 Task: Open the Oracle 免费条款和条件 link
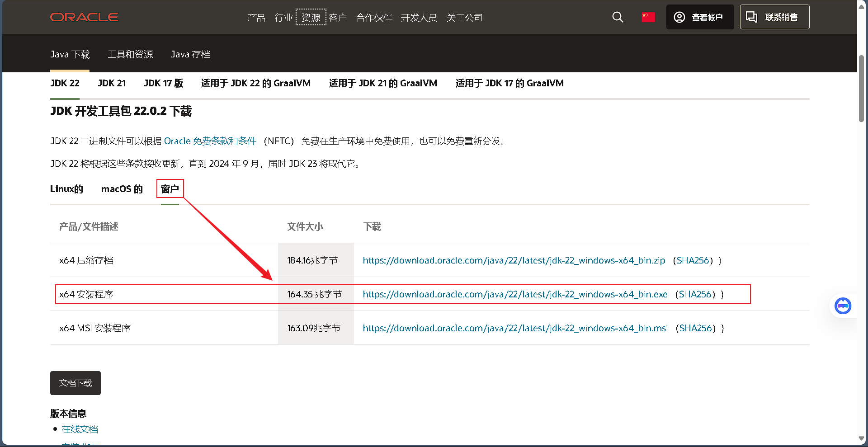210,141
